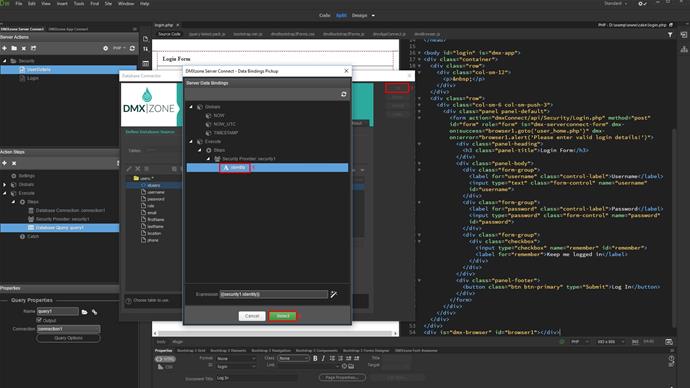Image resolution: width=690 pixels, height=388 pixels.
Task: Select UserDetails server action
Action: [x=39, y=70]
